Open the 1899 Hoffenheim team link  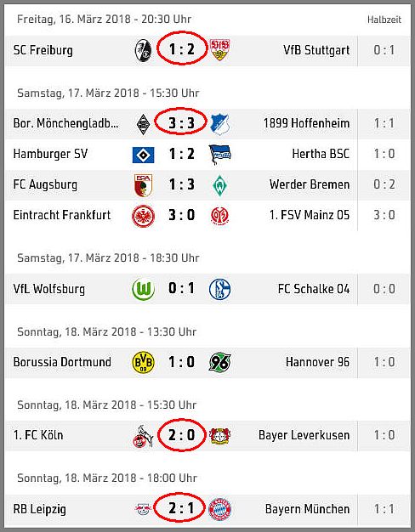306,123
